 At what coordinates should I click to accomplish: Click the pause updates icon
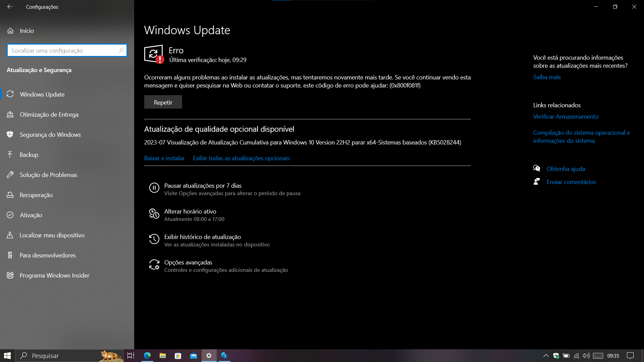(x=154, y=188)
